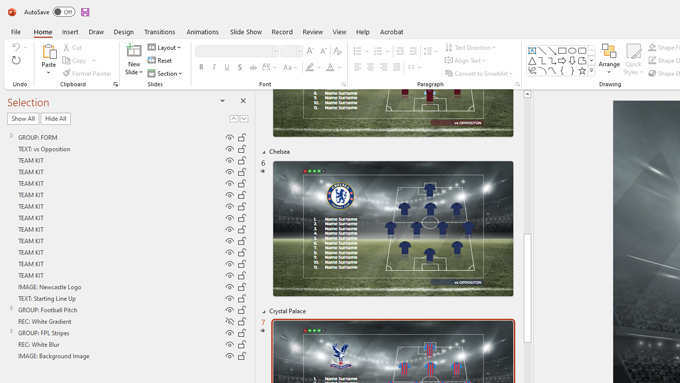Show the REC: White Gradient object

coord(229,321)
